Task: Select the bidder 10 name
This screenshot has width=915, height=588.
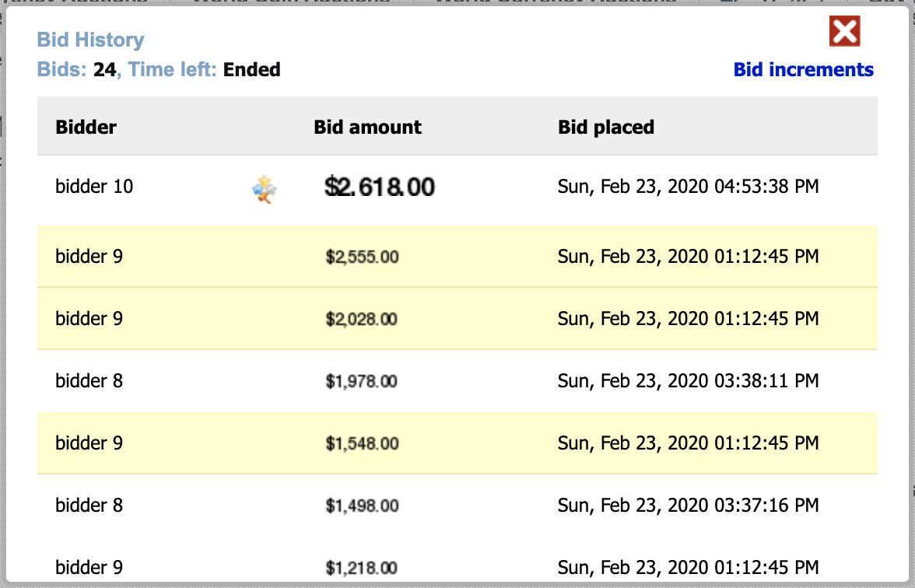Action: coord(94,187)
